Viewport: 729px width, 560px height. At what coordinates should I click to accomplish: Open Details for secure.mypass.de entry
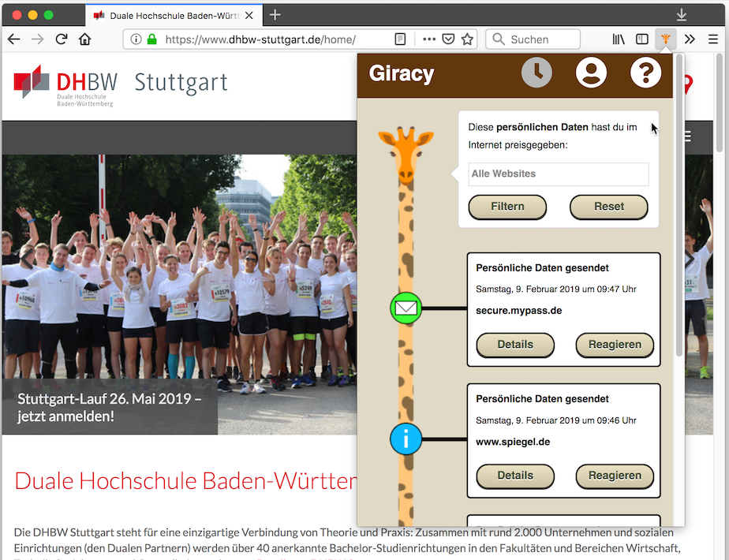coord(515,345)
